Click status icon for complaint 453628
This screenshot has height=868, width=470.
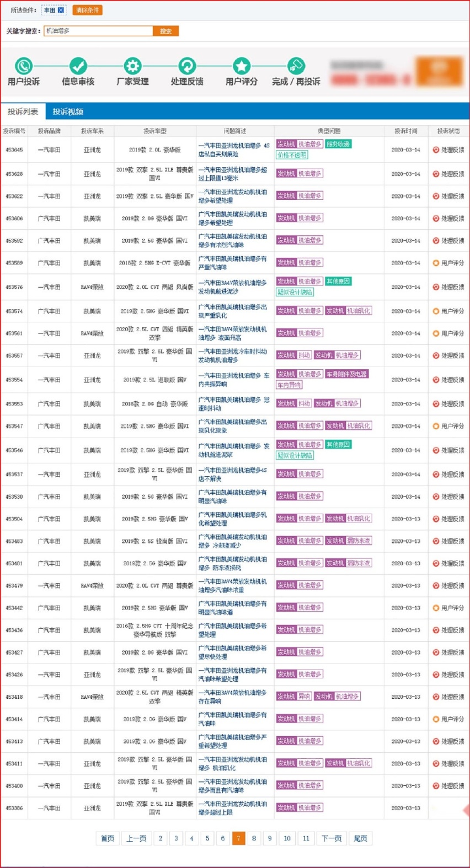pyautogui.click(x=436, y=174)
